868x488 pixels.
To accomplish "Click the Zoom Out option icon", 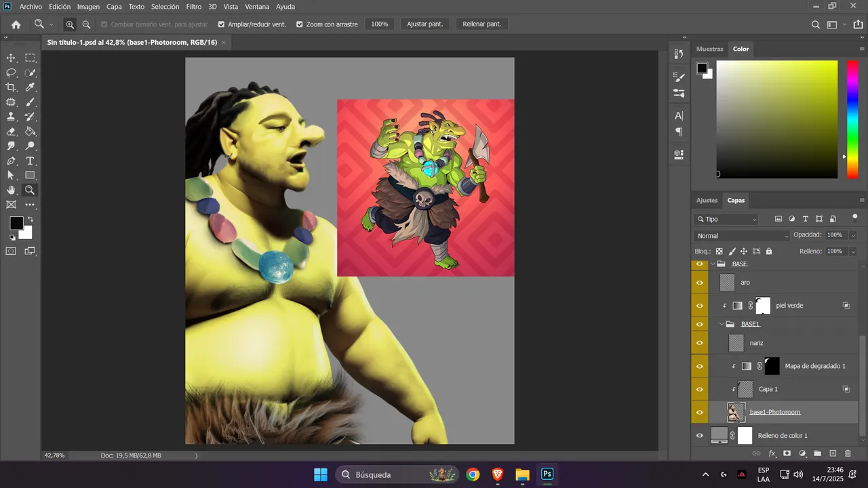I will (86, 24).
